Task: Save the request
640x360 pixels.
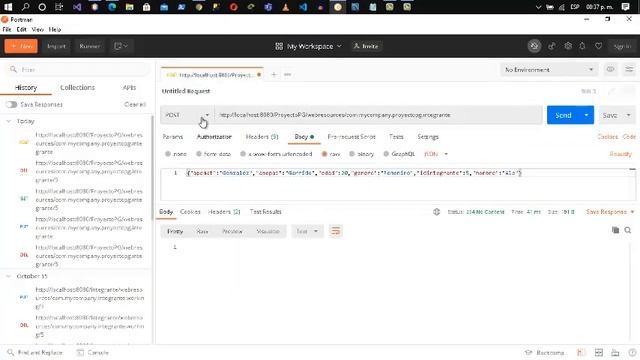Action: click(x=610, y=116)
